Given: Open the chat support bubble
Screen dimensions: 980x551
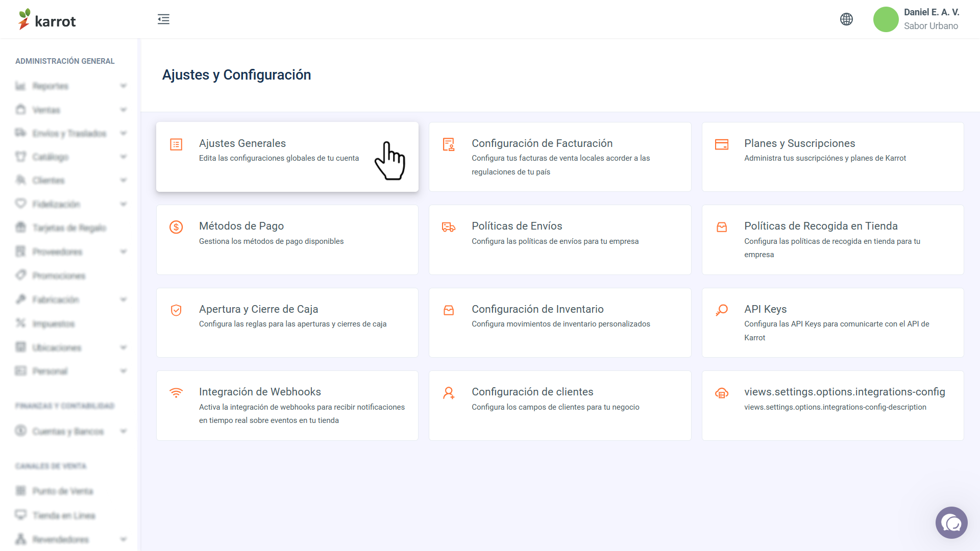Looking at the screenshot, I should tap(951, 522).
